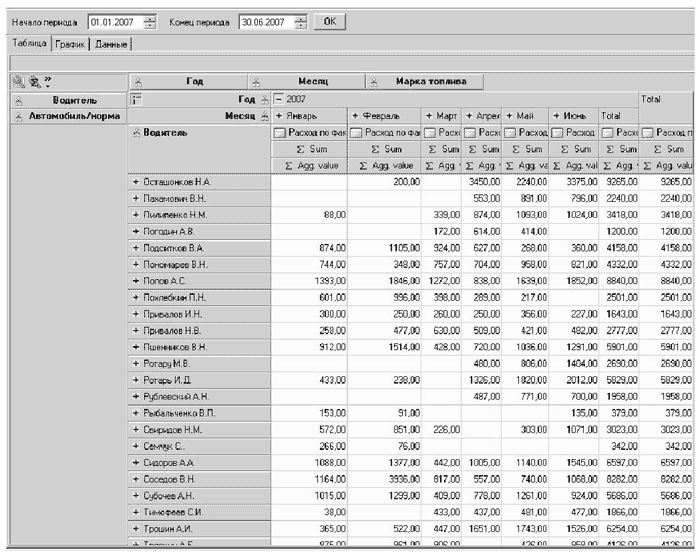The height and width of the screenshot is (554, 700).
Task: Select cell 38,00 in Тимофеев row
Action: tap(309, 512)
